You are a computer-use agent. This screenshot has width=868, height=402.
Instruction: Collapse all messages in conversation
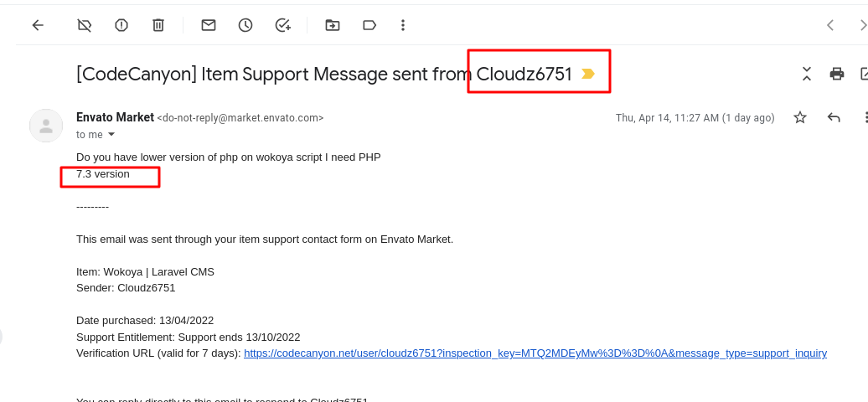[x=807, y=74]
